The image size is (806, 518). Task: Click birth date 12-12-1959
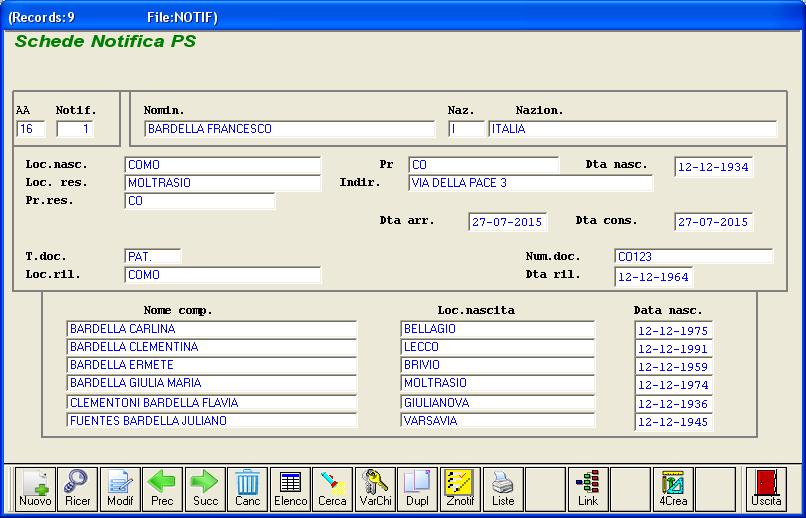pos(673,366)
